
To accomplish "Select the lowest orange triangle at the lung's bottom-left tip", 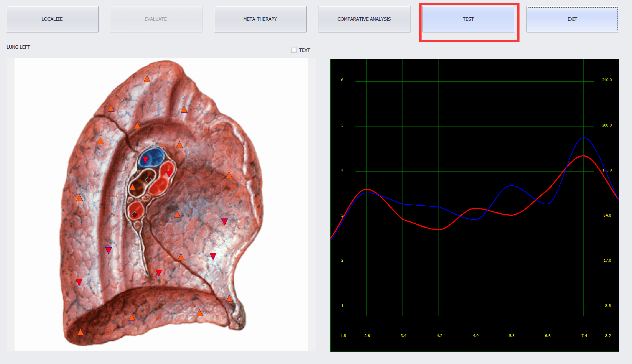I will pyautogui.click(x=80, y=332).
